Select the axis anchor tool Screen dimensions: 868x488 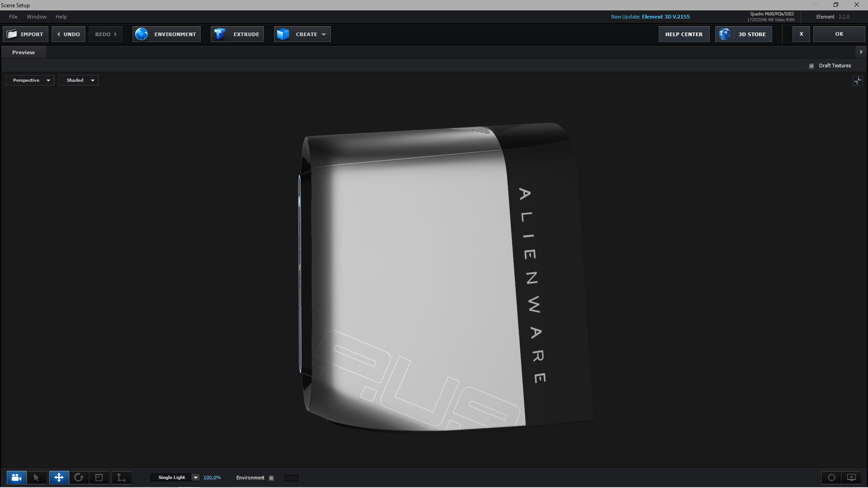click(x=121, y=478)
